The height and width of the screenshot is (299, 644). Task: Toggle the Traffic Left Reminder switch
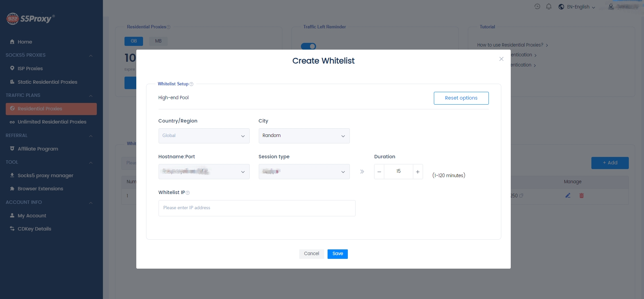(308, 46)
